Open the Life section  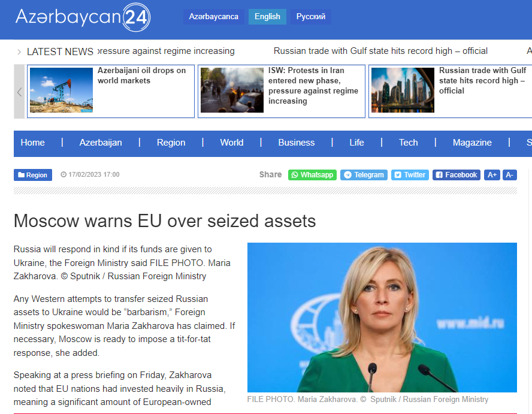coord(356,143)
